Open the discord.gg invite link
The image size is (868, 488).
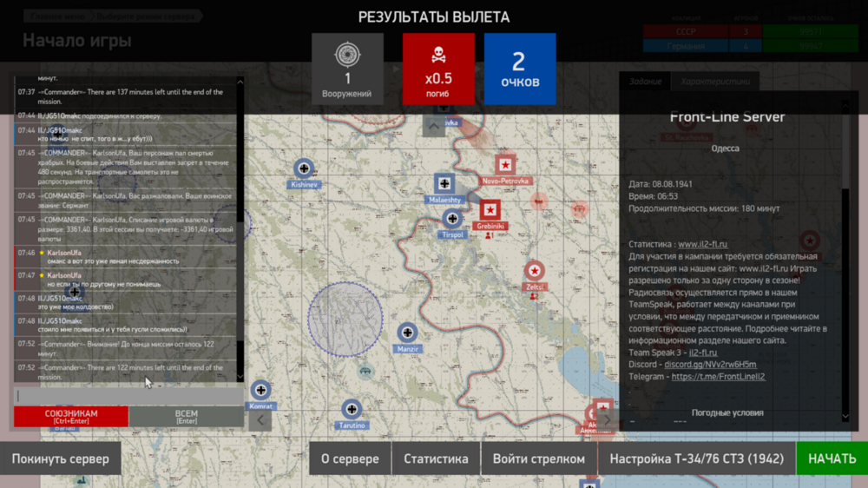tap(710, 365)
